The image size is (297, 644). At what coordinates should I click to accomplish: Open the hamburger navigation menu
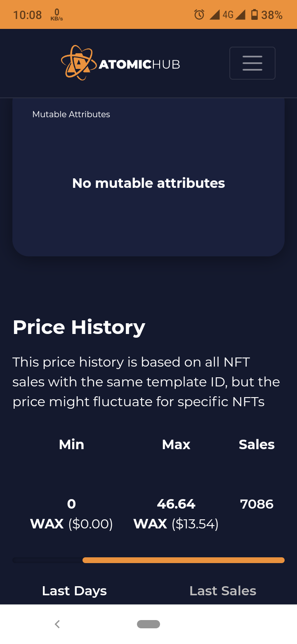click(252, 63)
